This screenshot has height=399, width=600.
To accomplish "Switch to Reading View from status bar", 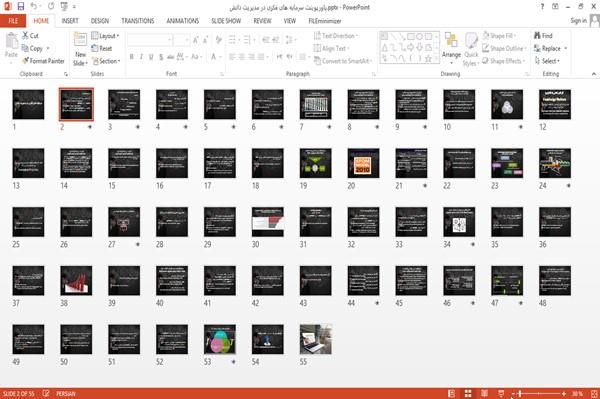I will 484,393.
